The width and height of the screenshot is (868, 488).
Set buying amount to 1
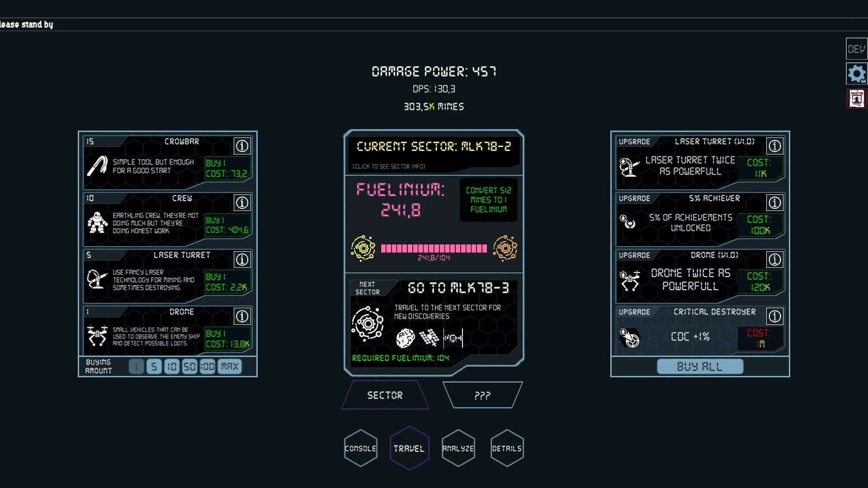click(136, 366)
